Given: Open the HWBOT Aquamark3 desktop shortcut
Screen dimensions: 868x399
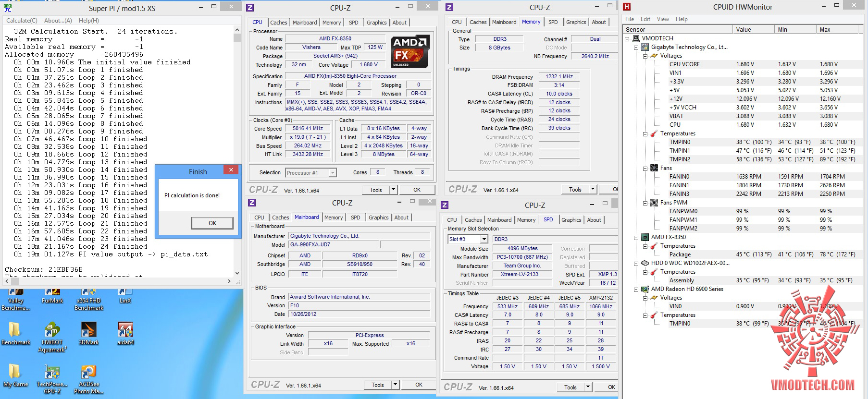Looking at the screenshot, I should [x=52, y=338].
